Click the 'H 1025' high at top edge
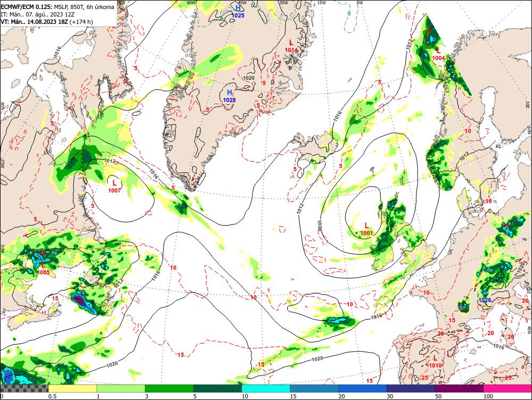This screenshot has width=532, height=400. pos(238,11)
